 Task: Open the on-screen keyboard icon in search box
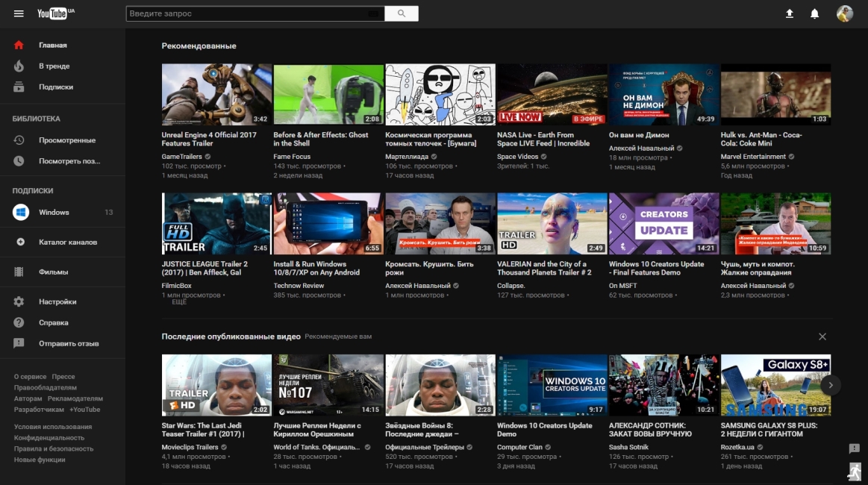[374, 13]
